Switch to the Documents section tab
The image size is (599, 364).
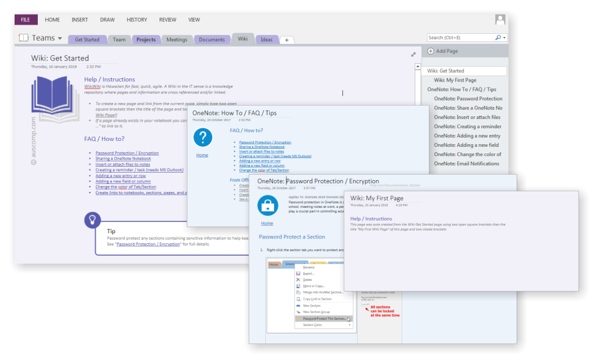212,39
